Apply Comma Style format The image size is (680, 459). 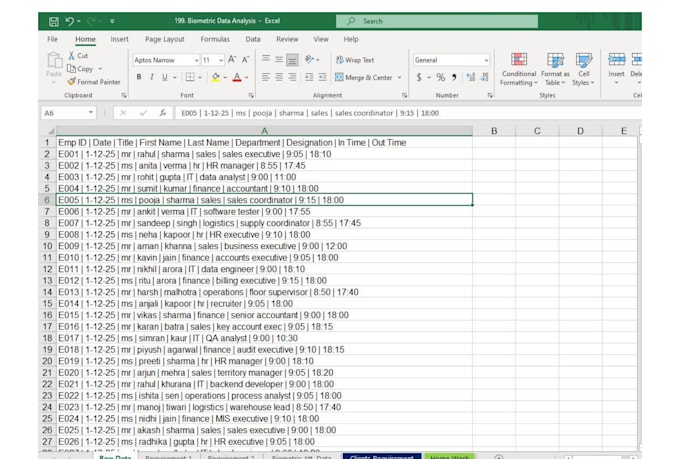click(454, 77)
